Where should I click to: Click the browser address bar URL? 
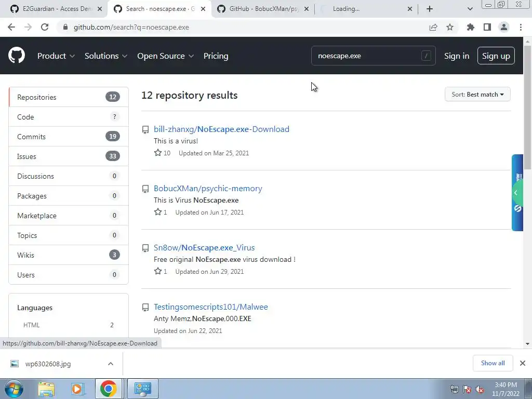coord(131,27)
